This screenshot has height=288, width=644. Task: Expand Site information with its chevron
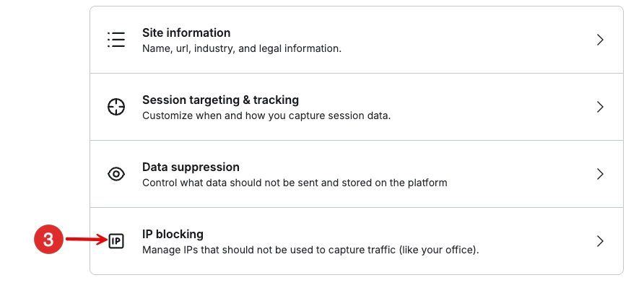600,40
